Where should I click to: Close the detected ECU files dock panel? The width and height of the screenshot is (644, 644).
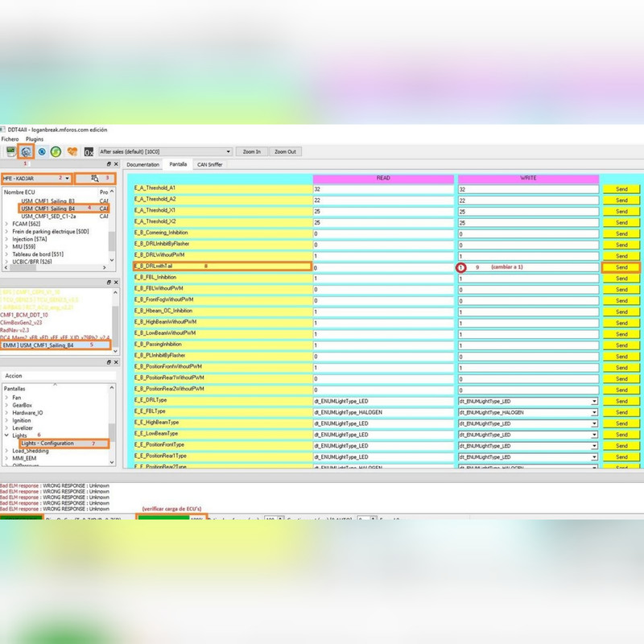[116, 283]
